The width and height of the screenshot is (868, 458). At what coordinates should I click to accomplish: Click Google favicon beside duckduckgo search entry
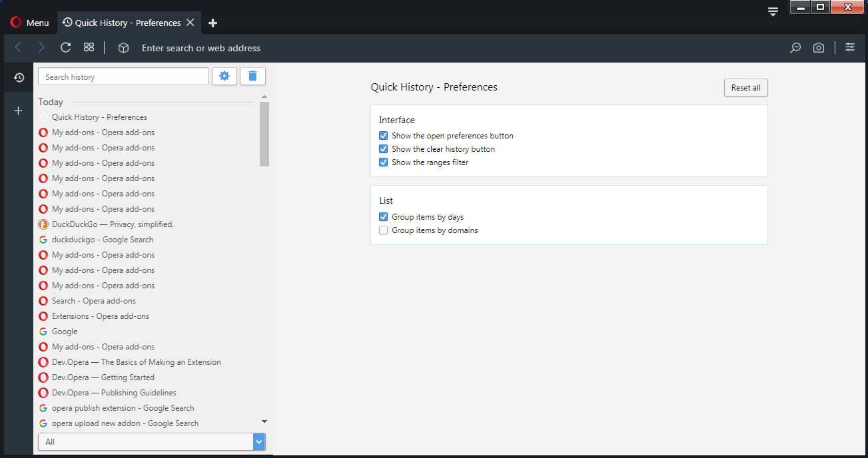tap(43, 240)
